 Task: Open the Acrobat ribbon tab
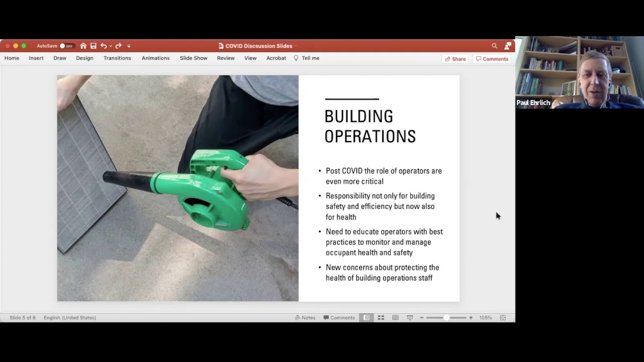276,58
